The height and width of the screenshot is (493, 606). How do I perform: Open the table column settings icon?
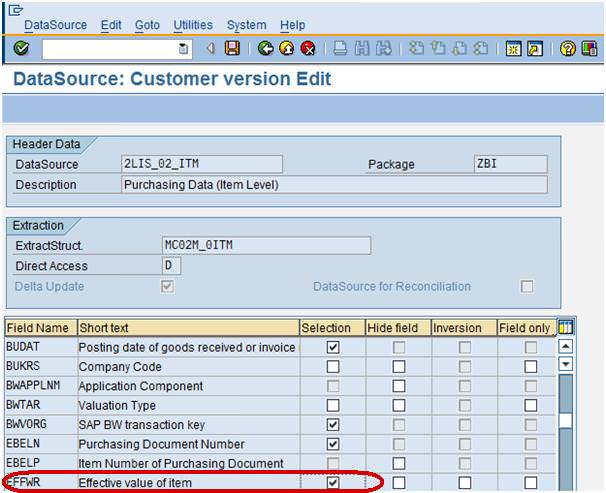(x=565, y=328)
